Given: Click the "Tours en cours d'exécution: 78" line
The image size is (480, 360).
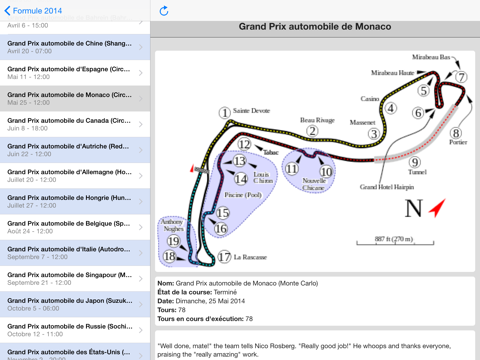Looking at the screenshot, I should [205, 319].
